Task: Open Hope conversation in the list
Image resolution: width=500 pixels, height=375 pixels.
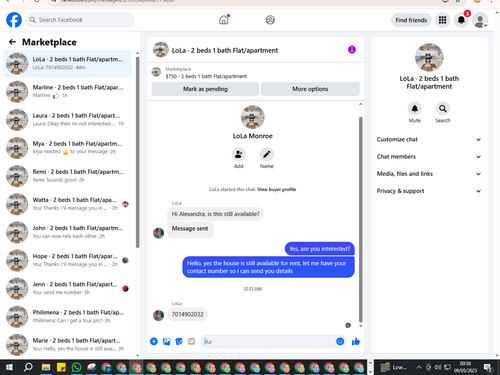Action: pos(67,260)
